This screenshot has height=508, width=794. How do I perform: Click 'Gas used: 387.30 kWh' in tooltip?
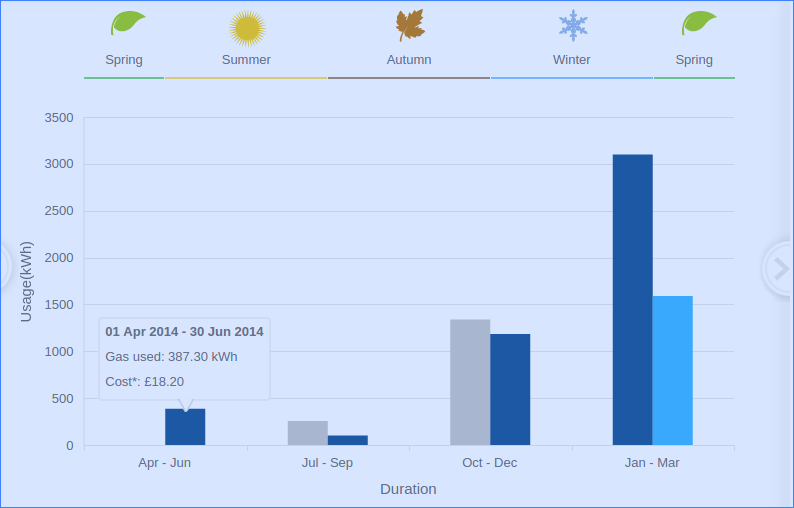click(171, 357)
